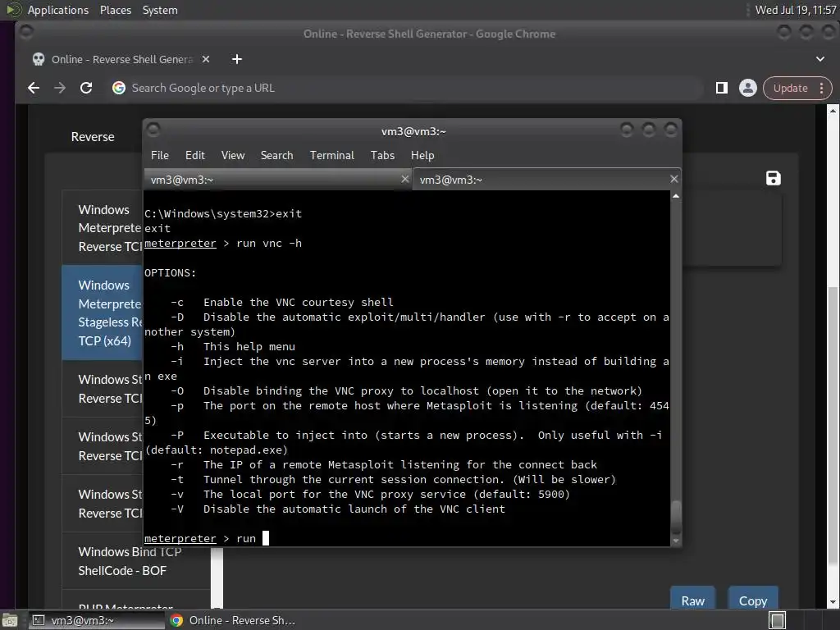Click the save floppy icon on webpage
Screen dimensions: 840x630
point(773,178)
